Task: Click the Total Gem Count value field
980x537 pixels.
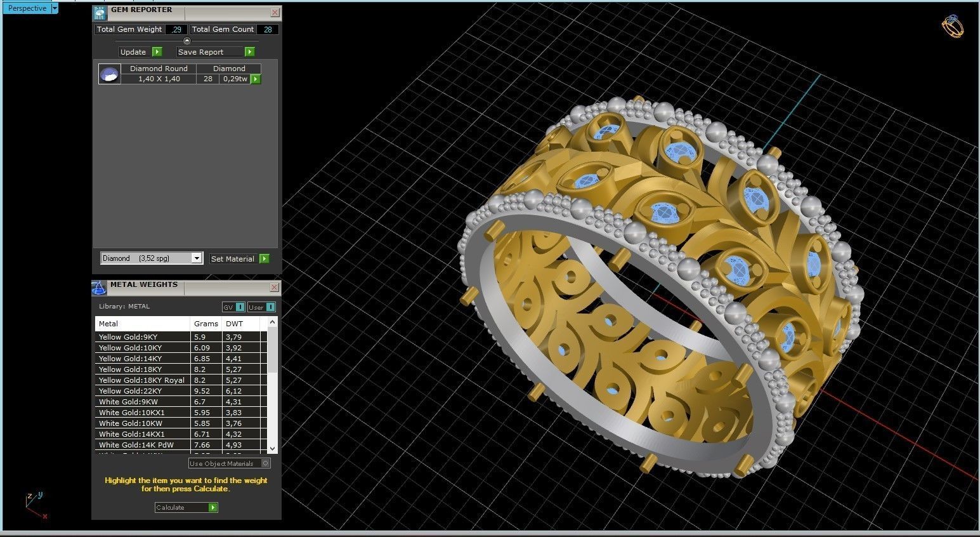Action: [x=268, y=29]
